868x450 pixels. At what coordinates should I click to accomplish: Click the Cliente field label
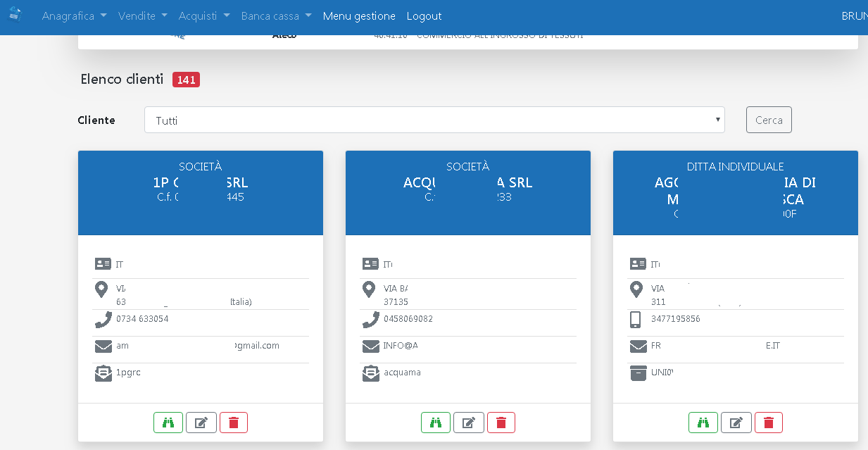(x=96, y=120)
